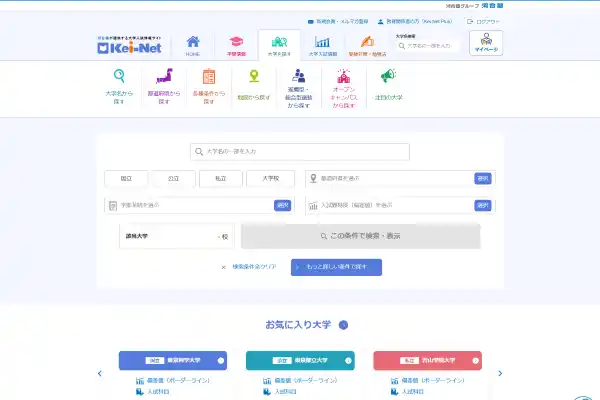This screenshot has height=400, width=600.
Task: Open the prefecture 選択 selector
Action: (483, 178)
